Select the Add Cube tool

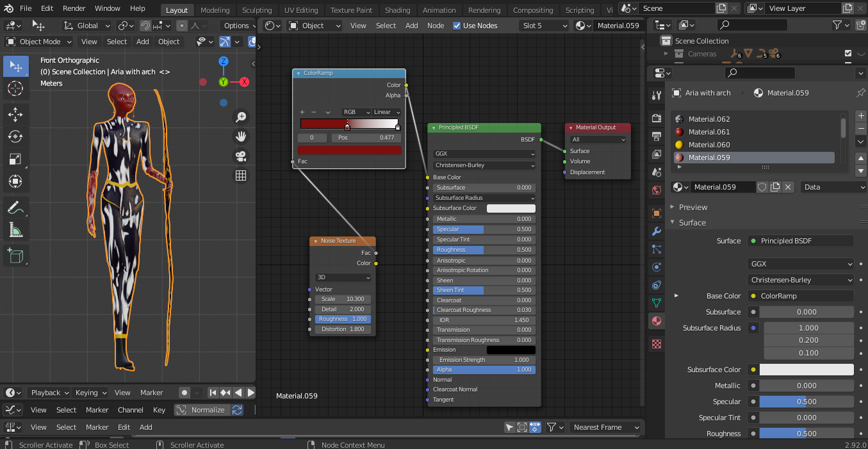(15, 256)
